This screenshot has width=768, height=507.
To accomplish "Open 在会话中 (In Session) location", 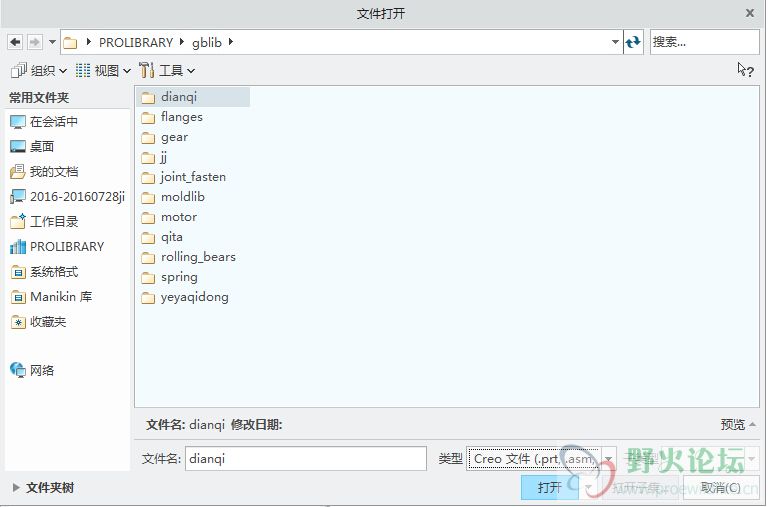I will pyautogui.click(x=44, y=121).
